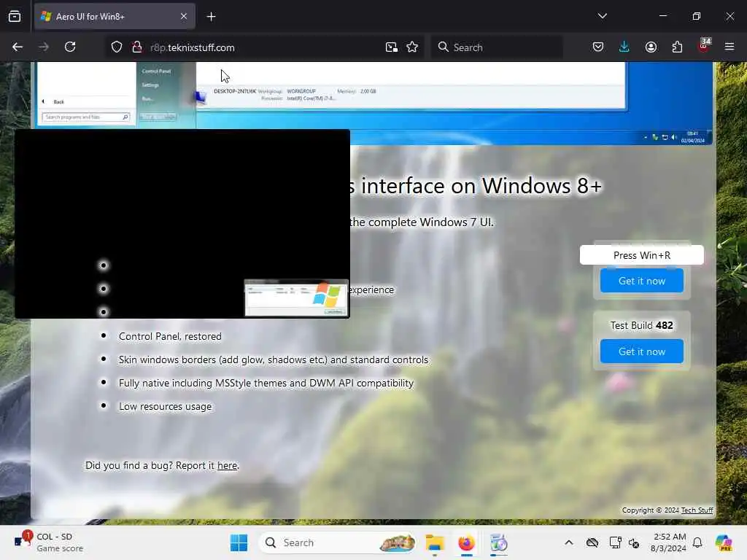
Task: Open notifications via the bell icon
Action: tap(697, 542)
